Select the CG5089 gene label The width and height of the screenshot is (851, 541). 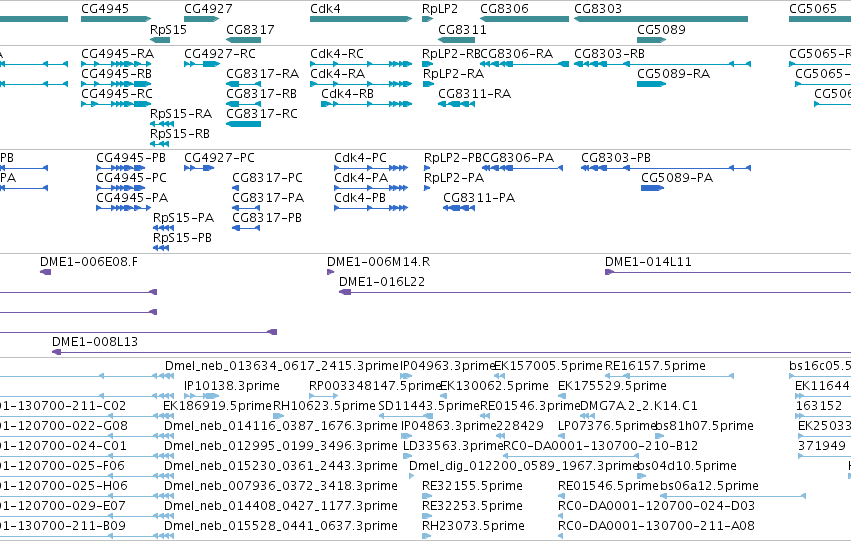point(661,29)
